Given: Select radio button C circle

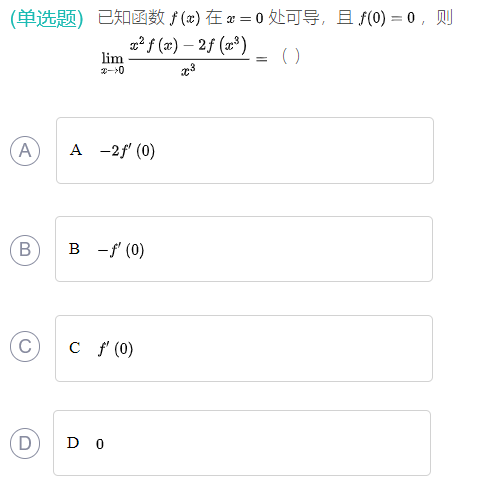Looking at the screenshot, I should [25, 346].
